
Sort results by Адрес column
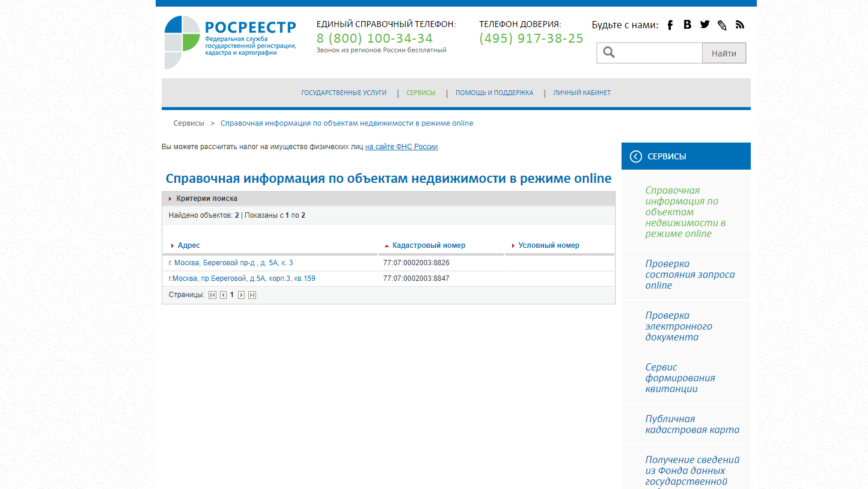[189, 245]
